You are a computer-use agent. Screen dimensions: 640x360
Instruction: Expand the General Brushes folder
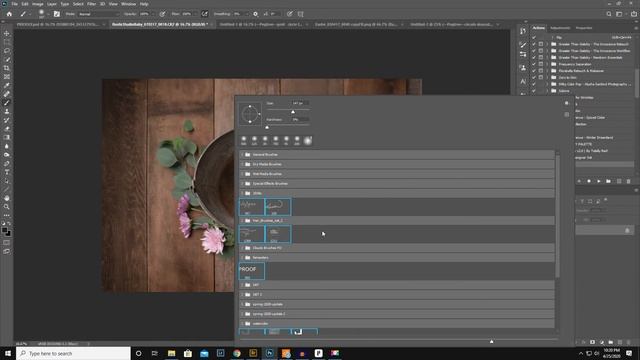[242, 155]
